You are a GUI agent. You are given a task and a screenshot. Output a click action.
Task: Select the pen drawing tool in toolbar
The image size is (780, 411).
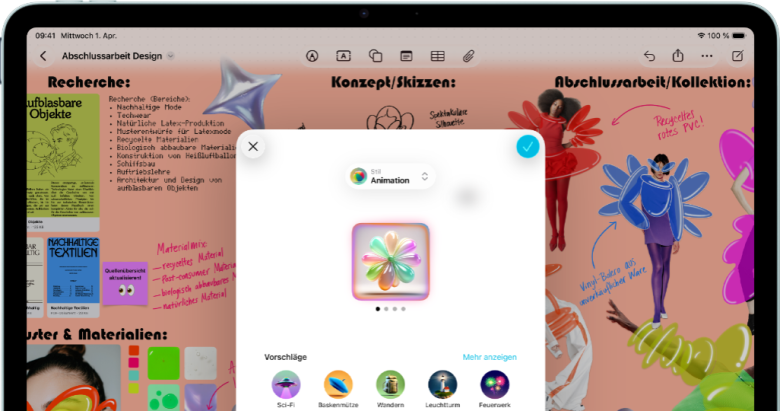pyautogui.click(x=313, y=56)
